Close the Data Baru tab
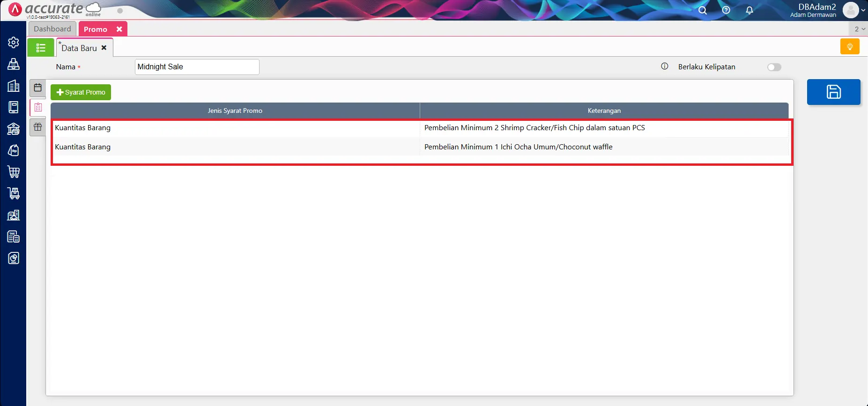The height and width of the screenshot is (406, 868). [x=104, y=48]
